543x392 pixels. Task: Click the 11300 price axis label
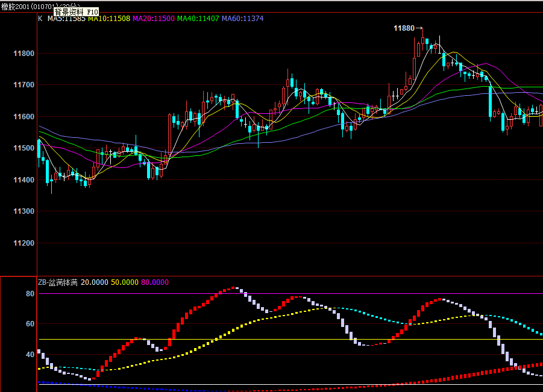(x=24, y=211)
